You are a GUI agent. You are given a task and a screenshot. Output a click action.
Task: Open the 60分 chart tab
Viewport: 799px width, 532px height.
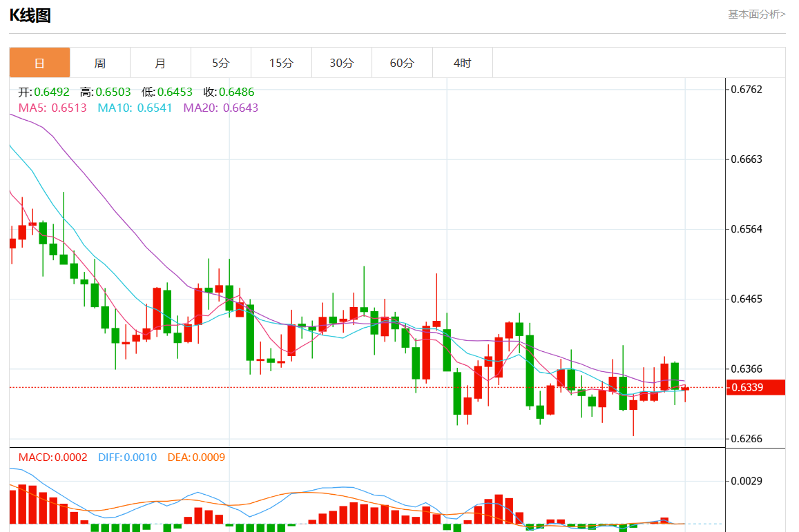[x=402, y=63]
